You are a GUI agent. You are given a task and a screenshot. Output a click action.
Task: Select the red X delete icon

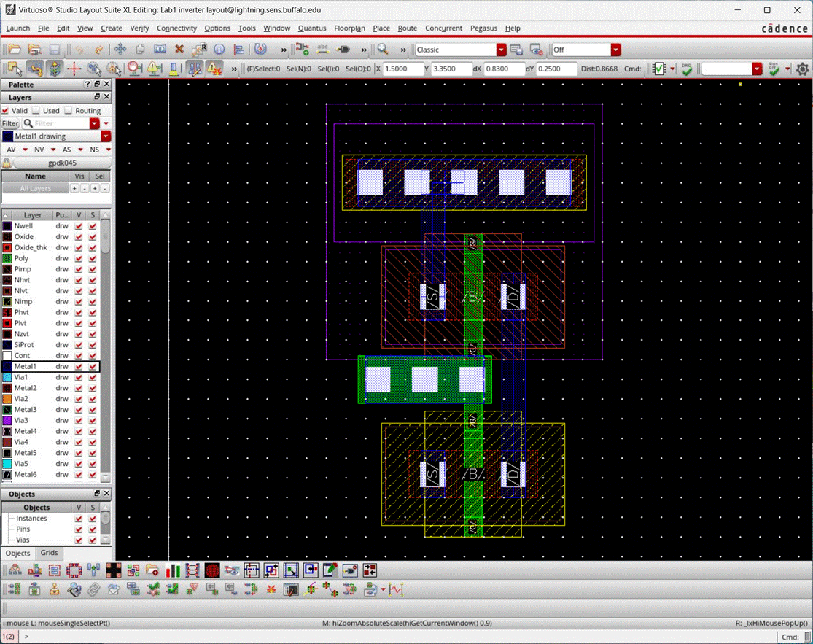point(179,49)
